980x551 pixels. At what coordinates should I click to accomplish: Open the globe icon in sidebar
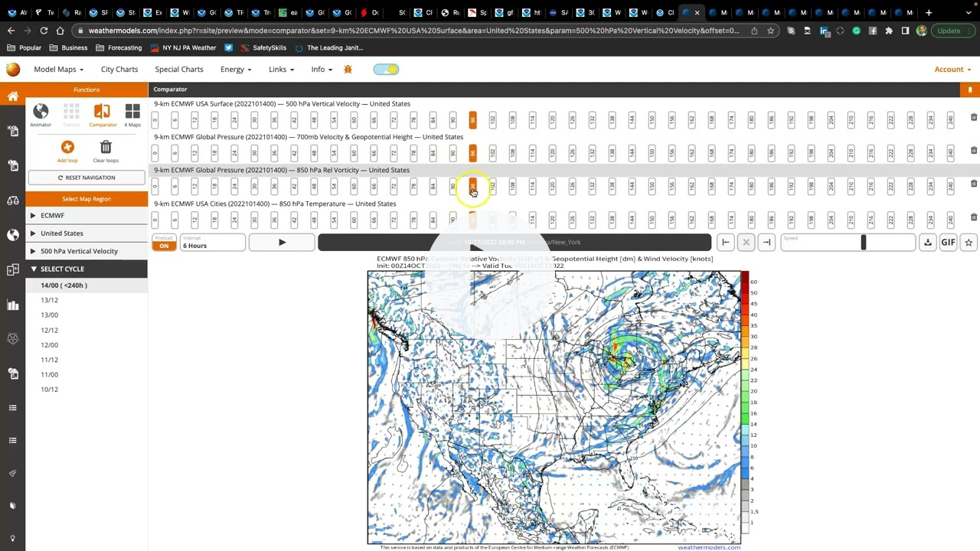click(x=13, y=235)
